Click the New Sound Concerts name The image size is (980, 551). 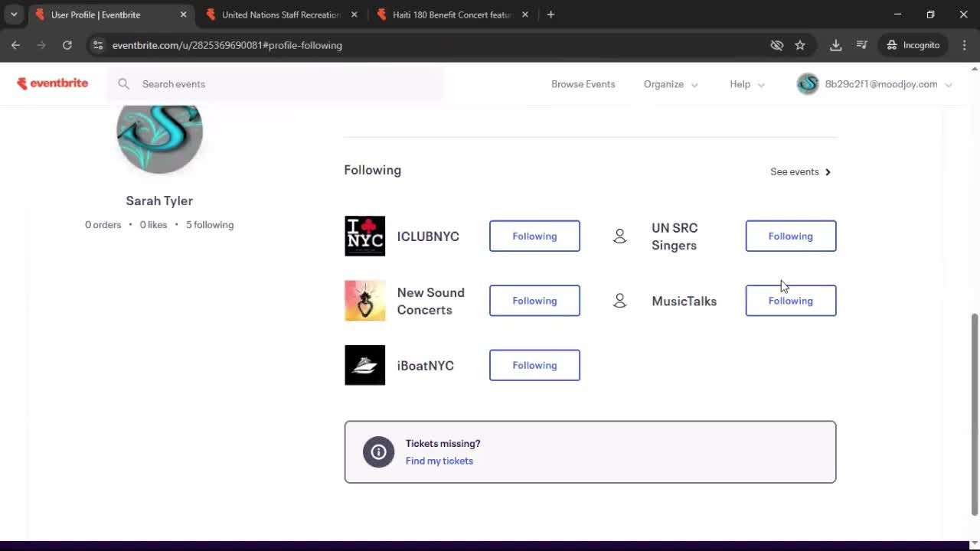[x=430, y=301]
